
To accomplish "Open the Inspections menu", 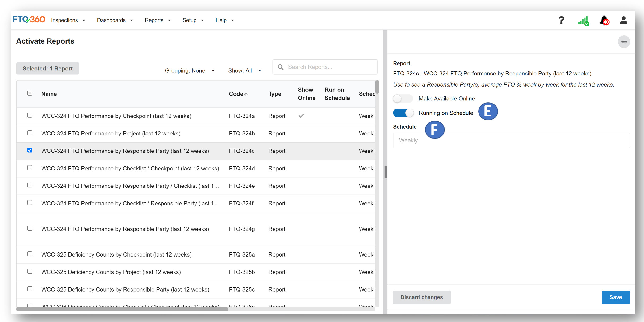I will (68, 20).
